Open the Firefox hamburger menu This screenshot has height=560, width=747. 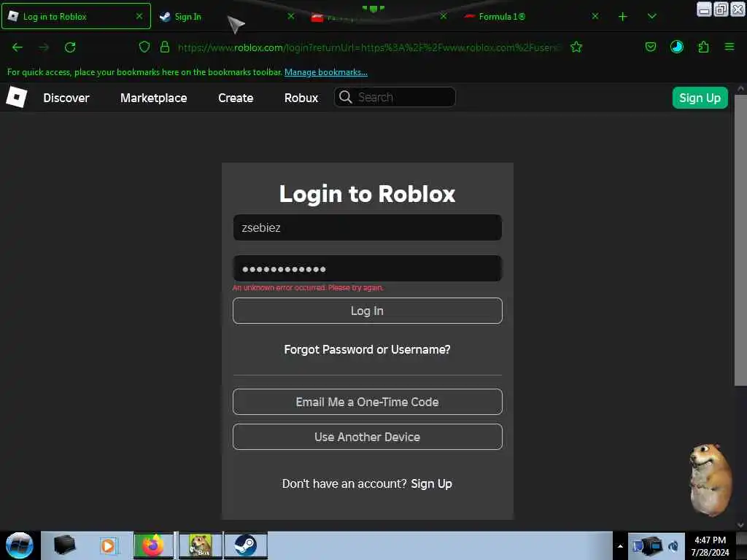(x=729, y=47)
